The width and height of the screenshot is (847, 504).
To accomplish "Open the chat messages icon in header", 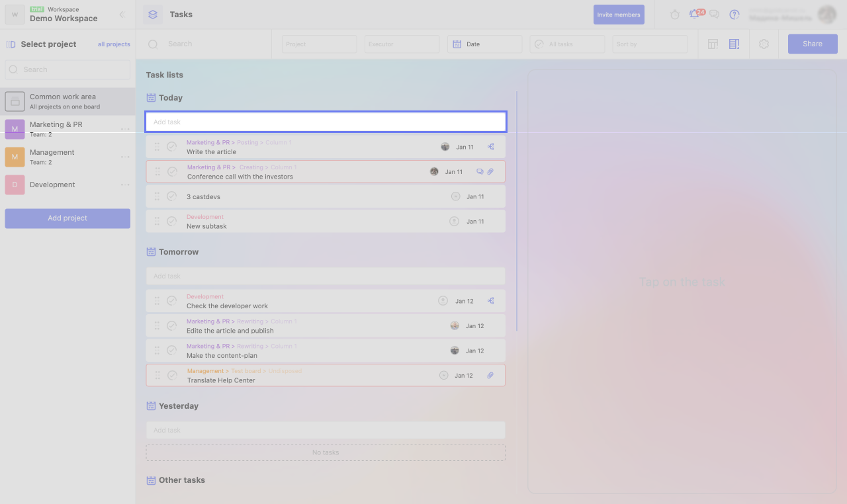I will 714,15.
